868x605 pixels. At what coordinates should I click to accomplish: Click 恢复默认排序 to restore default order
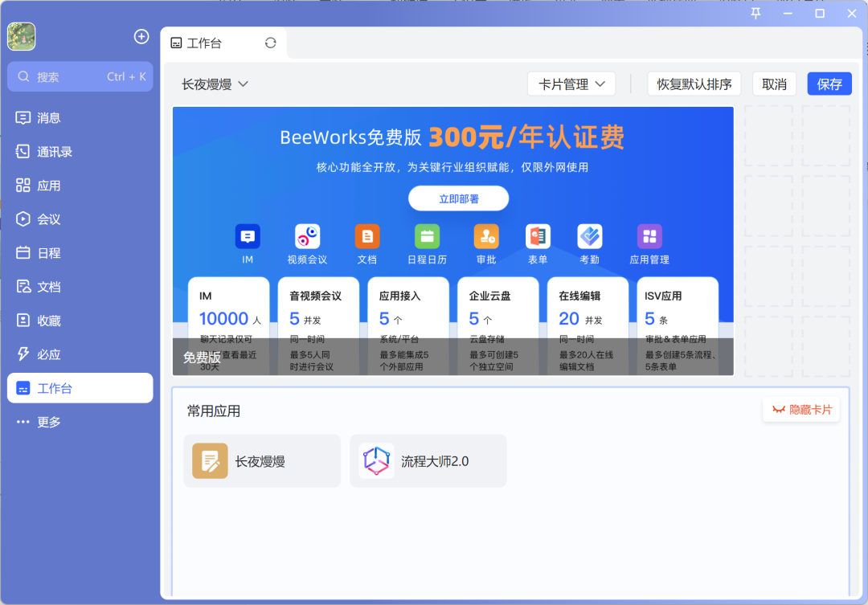[x=694, y=84]
